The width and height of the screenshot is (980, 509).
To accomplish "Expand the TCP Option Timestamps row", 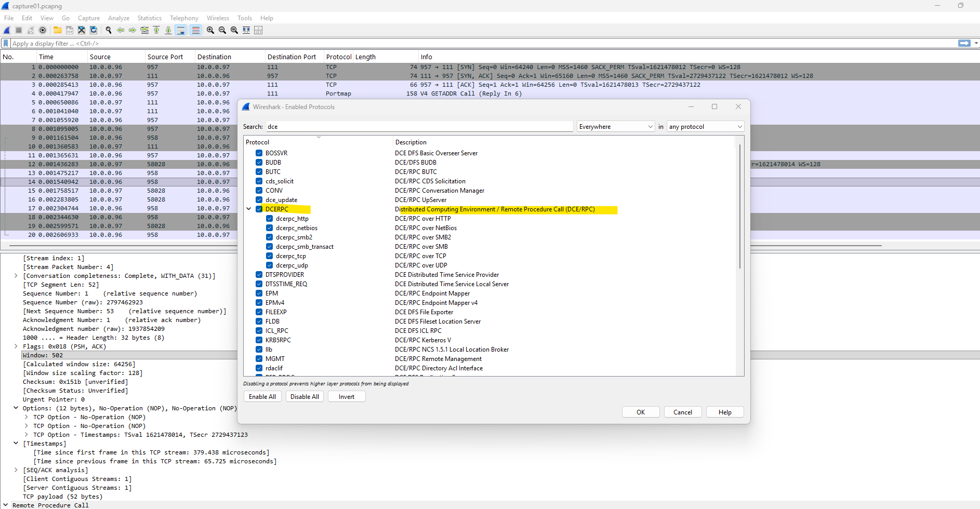I will (x=27, y=435).
